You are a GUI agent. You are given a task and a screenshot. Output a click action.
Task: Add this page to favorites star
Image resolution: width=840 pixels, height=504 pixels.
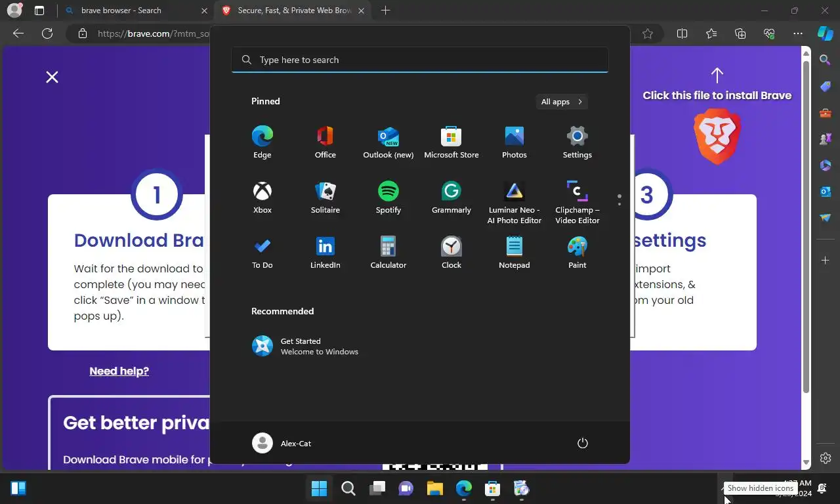tap(648, 33)
